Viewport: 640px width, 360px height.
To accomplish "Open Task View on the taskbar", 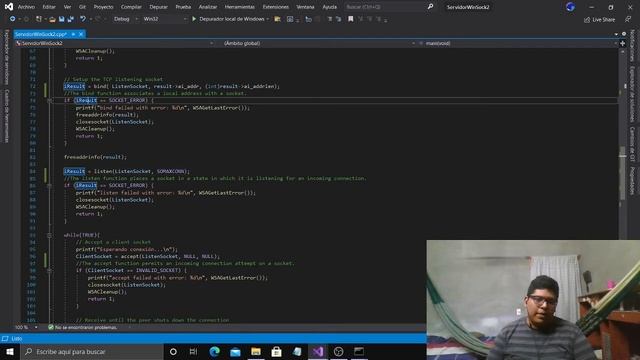I will tap(193, 351).
